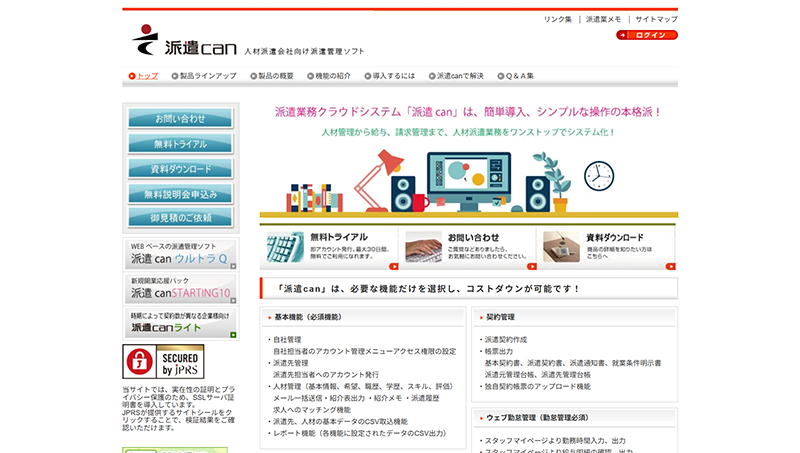Open the 派遣canライト banner

pos(181,323)
